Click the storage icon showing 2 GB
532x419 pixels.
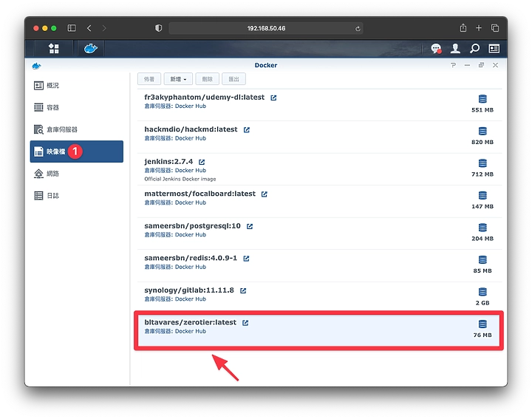[482, 292]
